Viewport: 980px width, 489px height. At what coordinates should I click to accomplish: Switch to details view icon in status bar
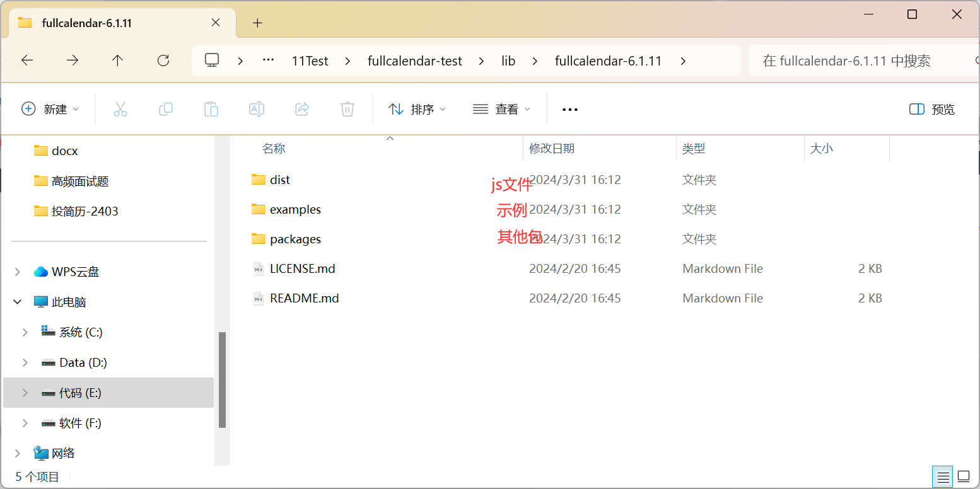coord(943,476)
